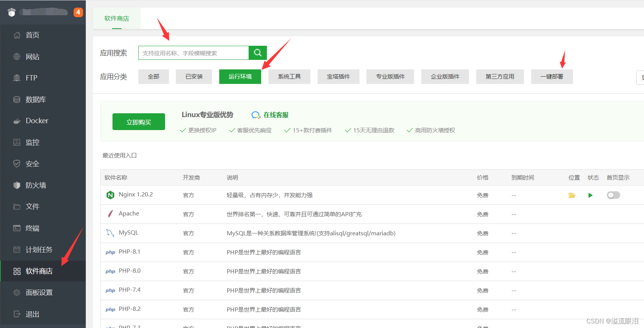Screen dimensions: 644x328
Task: Open Nginx folder location icon
Action: click(572, 195)
